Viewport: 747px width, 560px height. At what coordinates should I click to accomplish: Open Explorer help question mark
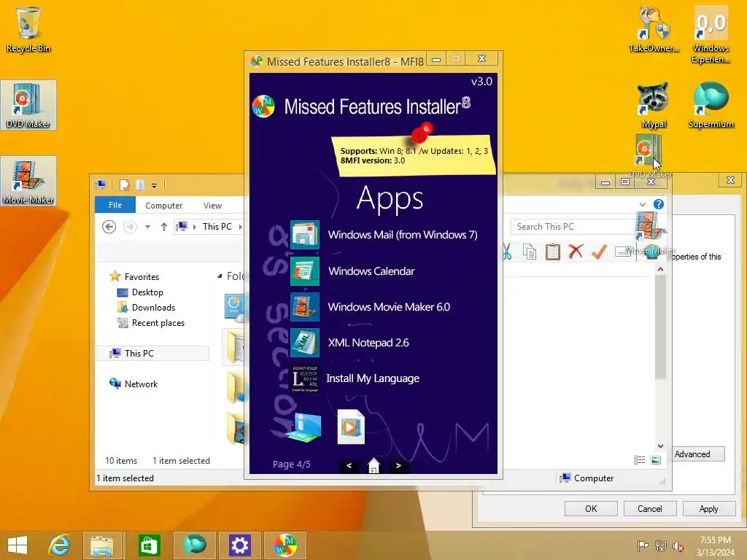tap(659, 204)
